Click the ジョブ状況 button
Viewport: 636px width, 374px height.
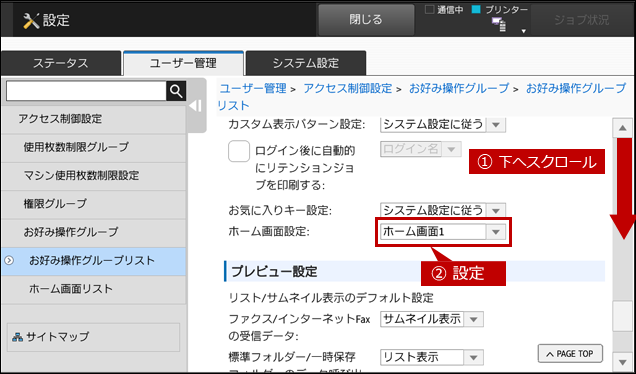click(x=582, y=20)
